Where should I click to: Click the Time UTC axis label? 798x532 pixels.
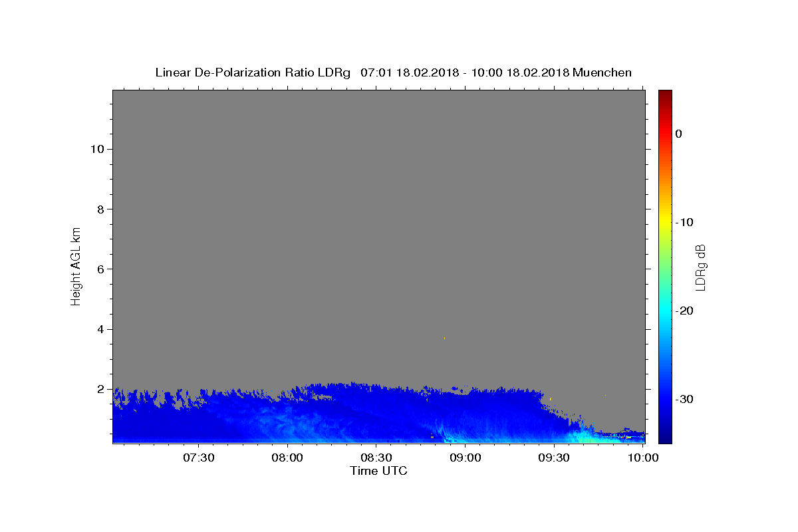click(x=378, y=471)
